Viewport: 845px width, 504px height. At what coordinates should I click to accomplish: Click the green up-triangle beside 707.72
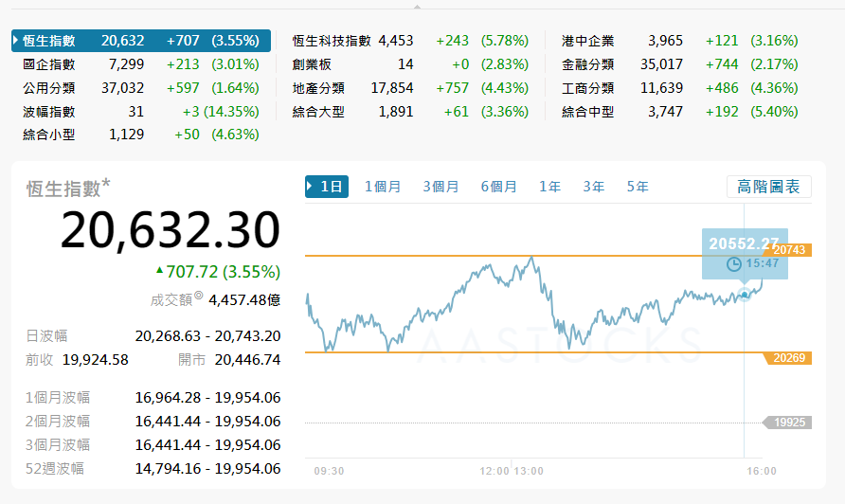(159, 271)
